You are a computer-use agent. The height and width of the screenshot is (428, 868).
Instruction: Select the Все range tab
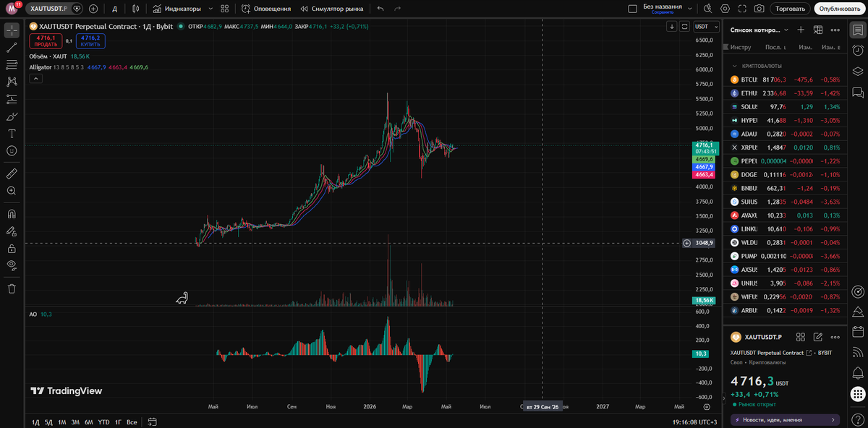[132, 421]
